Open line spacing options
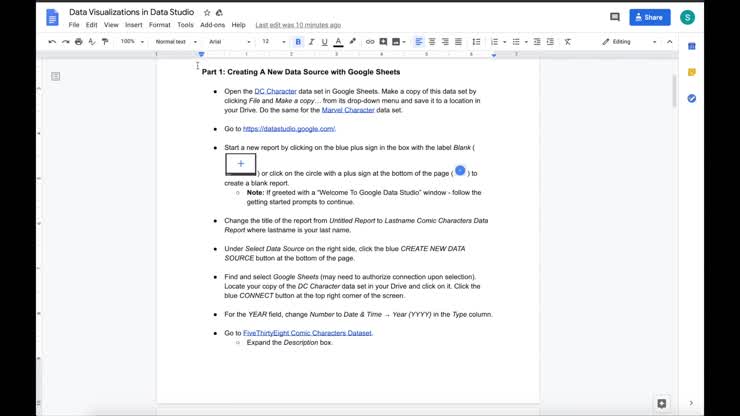Viewport: 740px width, 416px height. (x=476, y=42)
